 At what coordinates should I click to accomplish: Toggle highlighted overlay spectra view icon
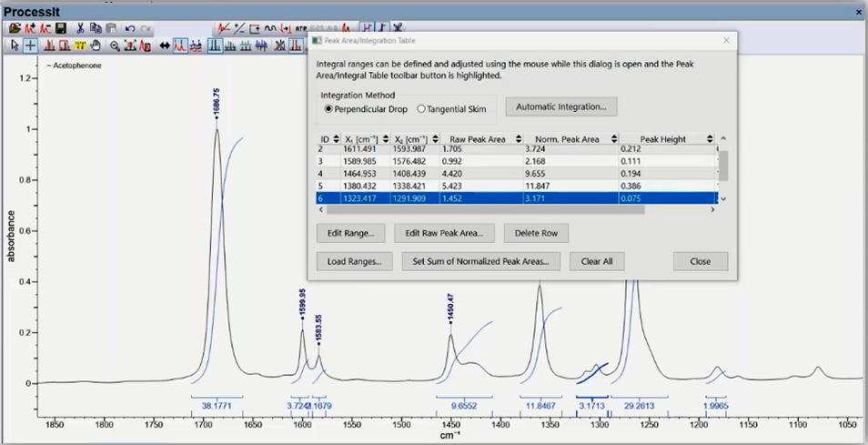point(180,46)
